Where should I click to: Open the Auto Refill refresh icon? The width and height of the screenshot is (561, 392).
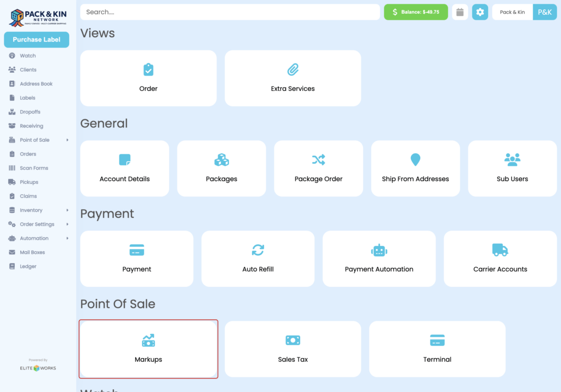click(x=257, y=249)
